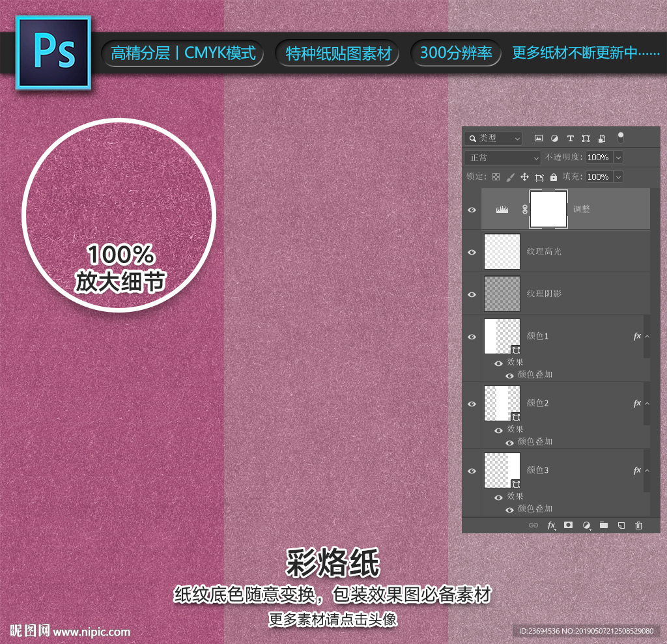Click the fx badge on 颜色1 layer
Screen dimensions: 667x644
tap(637, 337)
